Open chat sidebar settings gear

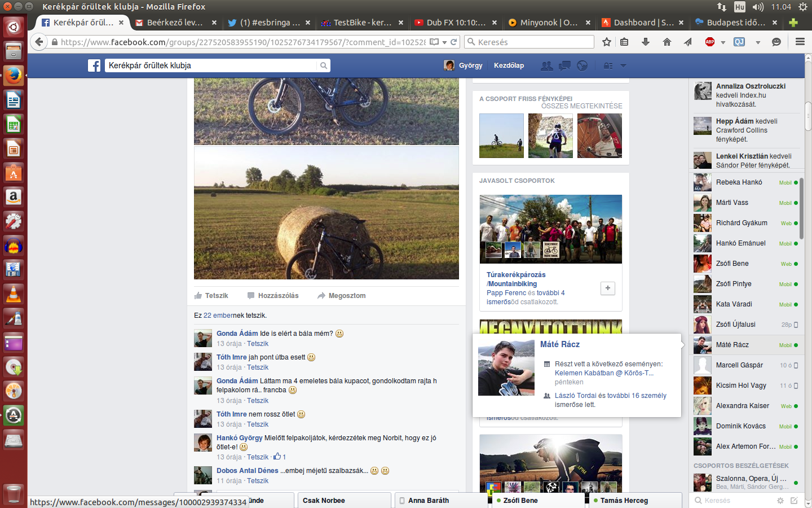[780, 501]
